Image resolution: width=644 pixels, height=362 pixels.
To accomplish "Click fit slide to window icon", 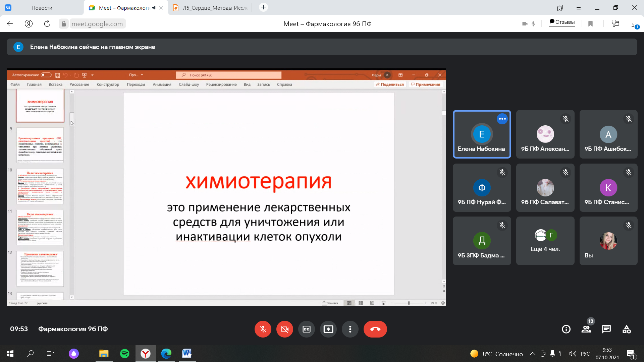I will (x=443, y=303).
